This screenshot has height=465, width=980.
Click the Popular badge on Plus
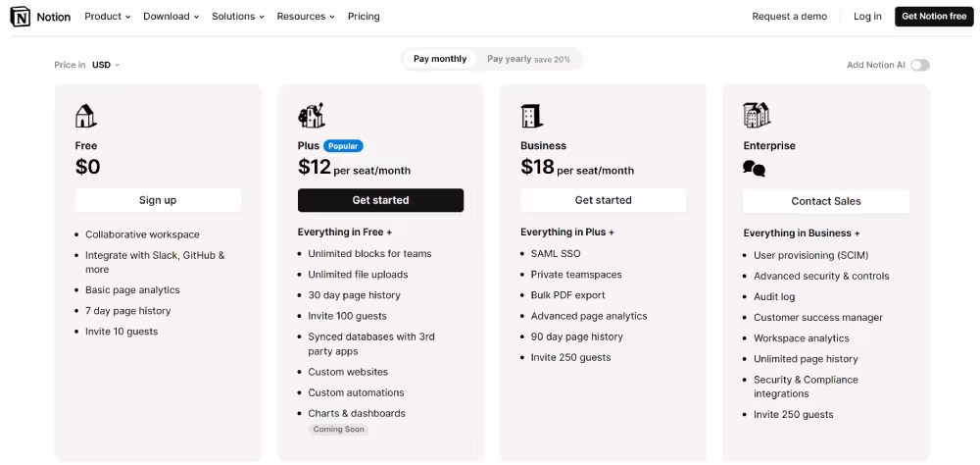(343, 146)
